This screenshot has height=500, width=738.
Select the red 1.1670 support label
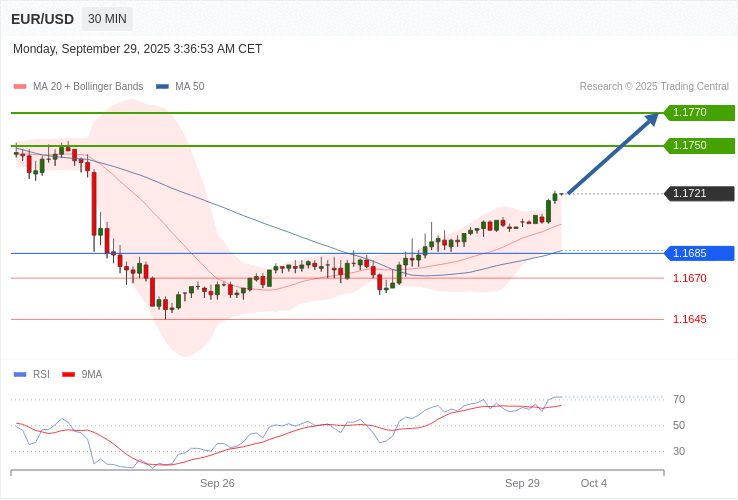[689, 279]
